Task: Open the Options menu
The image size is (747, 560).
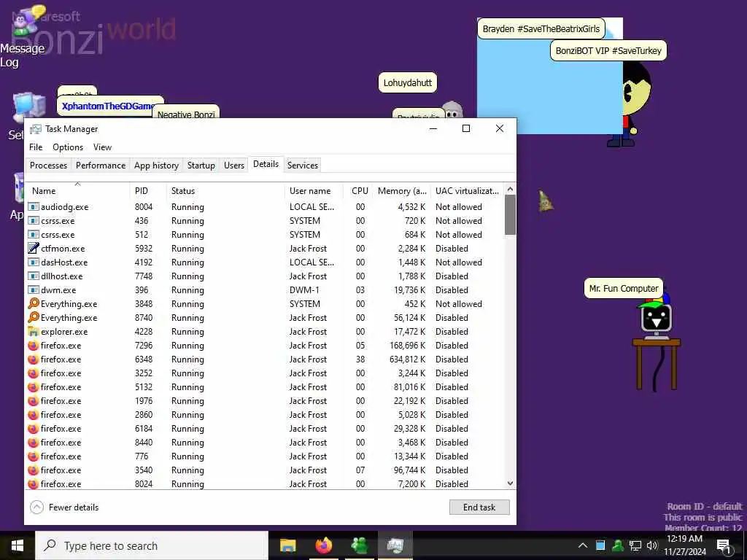Action: 68,147
